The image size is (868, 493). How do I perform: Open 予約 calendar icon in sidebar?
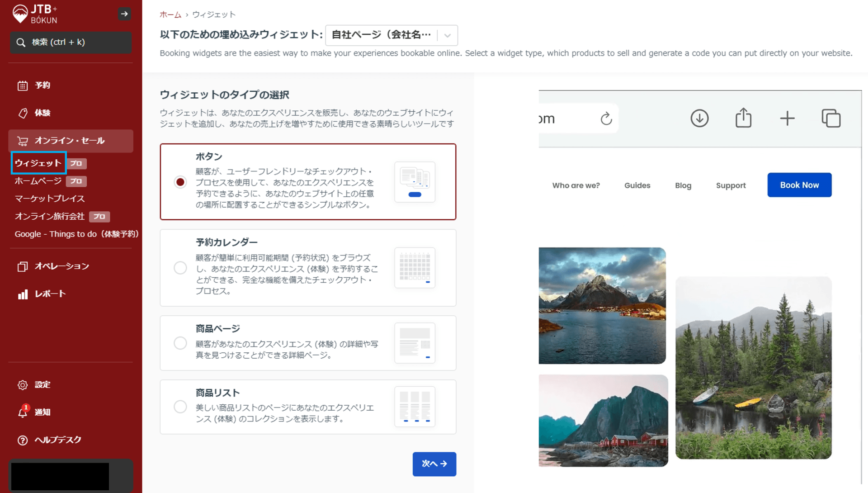23,85
